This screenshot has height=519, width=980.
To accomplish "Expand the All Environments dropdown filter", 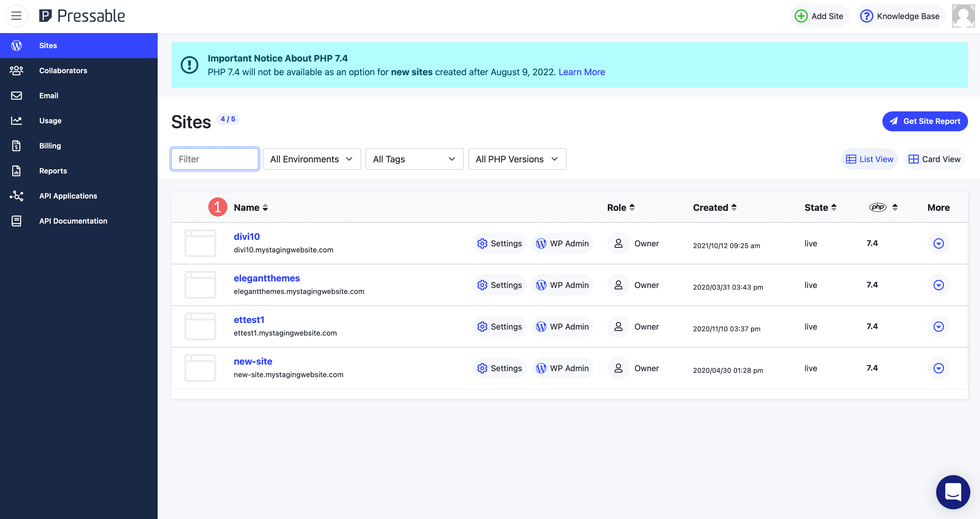I will 311,158.
